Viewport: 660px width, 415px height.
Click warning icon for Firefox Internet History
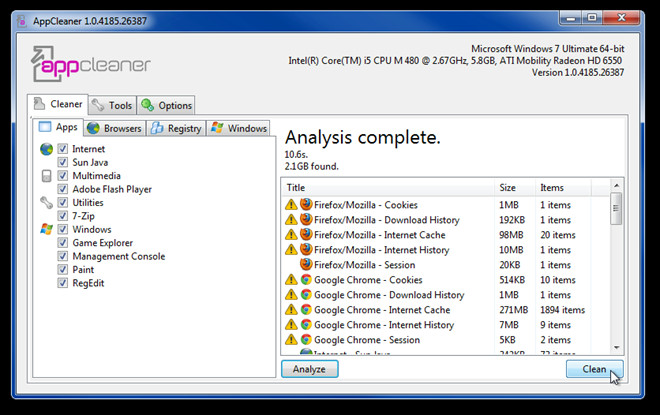point(291,250)
